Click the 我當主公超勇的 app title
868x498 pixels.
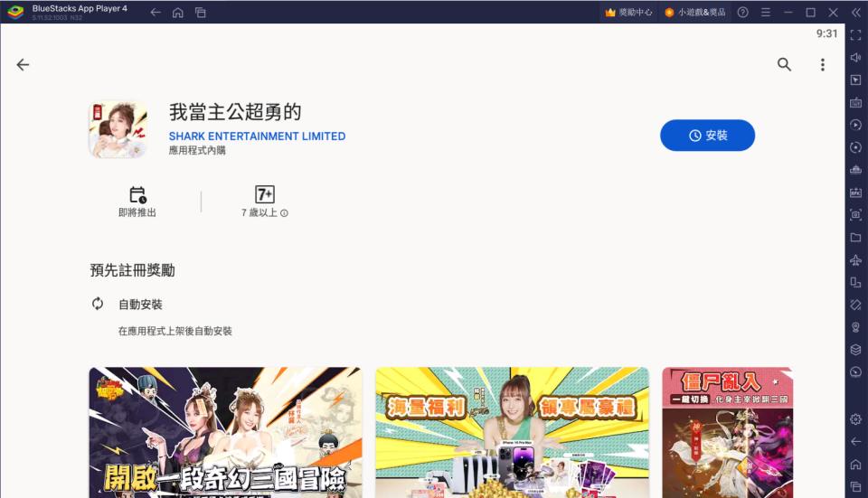click(x=235, y=112)
